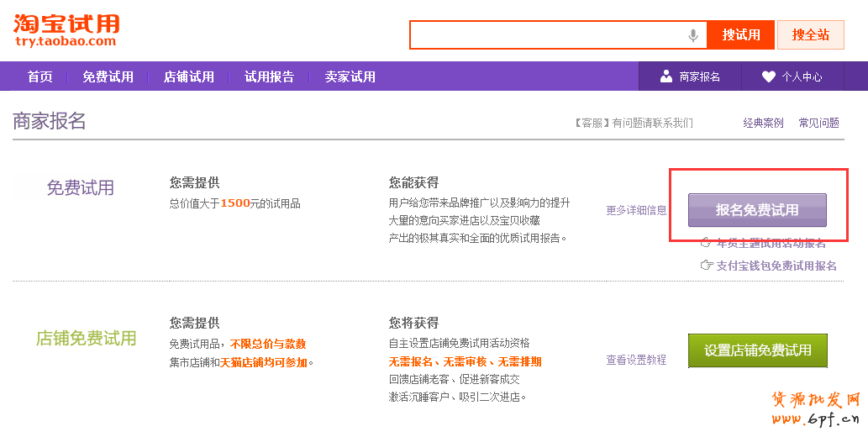
Task: Click the Taobao Trial logo
Action: (x=66, y=30)
